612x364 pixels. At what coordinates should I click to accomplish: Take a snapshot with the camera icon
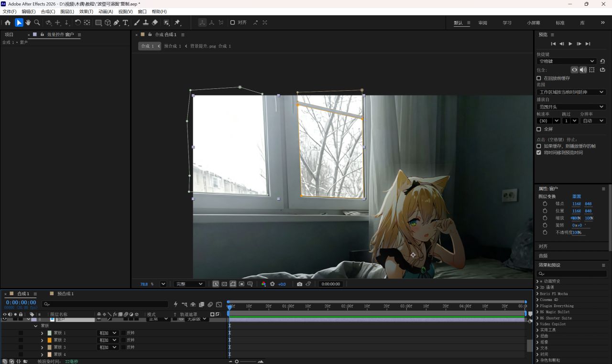299,284
